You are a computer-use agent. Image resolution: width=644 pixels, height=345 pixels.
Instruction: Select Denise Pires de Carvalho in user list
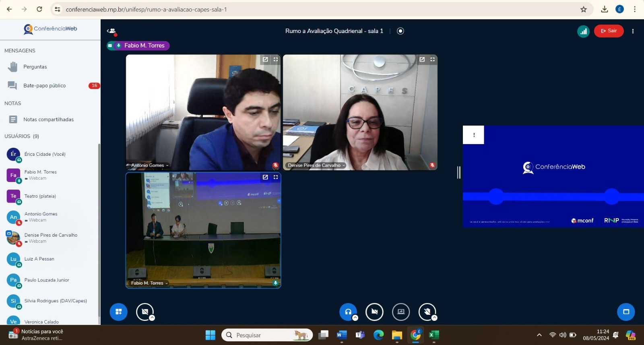(x=50, y=238)
